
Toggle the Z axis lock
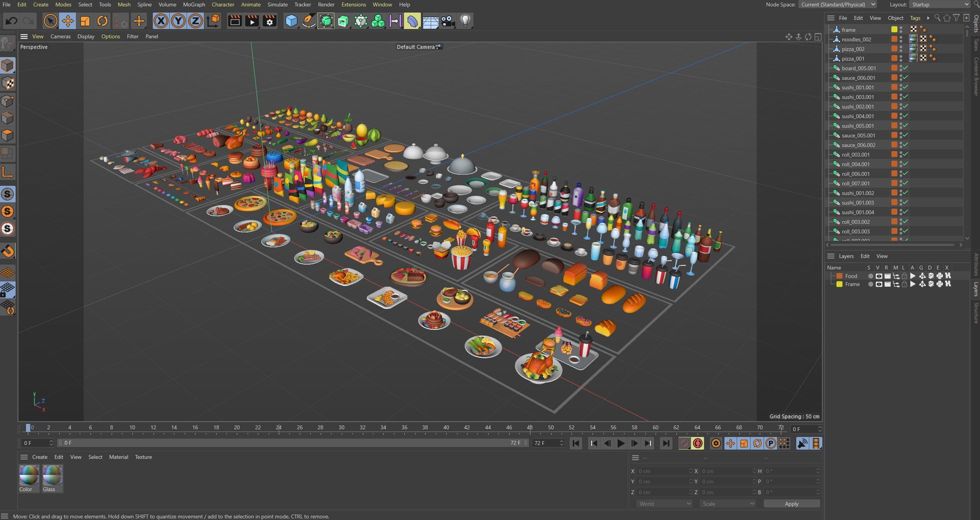[195, 21]
